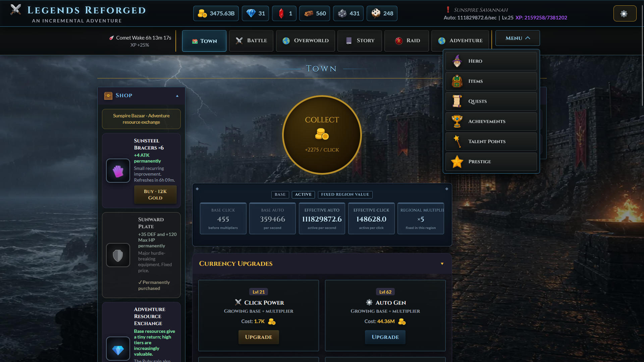
Task: Click the red exclamation region alert
Action: tap(448, 10)
